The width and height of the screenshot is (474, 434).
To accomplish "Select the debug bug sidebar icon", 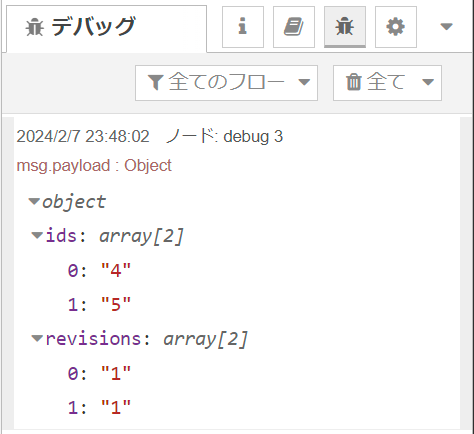I will coord(345,27).
